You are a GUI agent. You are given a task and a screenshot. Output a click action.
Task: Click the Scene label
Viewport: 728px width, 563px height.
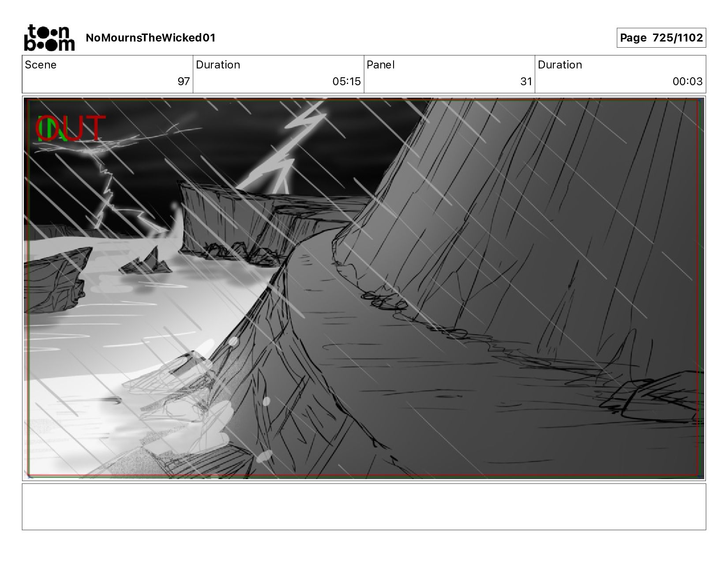click(x=41, y=65)
